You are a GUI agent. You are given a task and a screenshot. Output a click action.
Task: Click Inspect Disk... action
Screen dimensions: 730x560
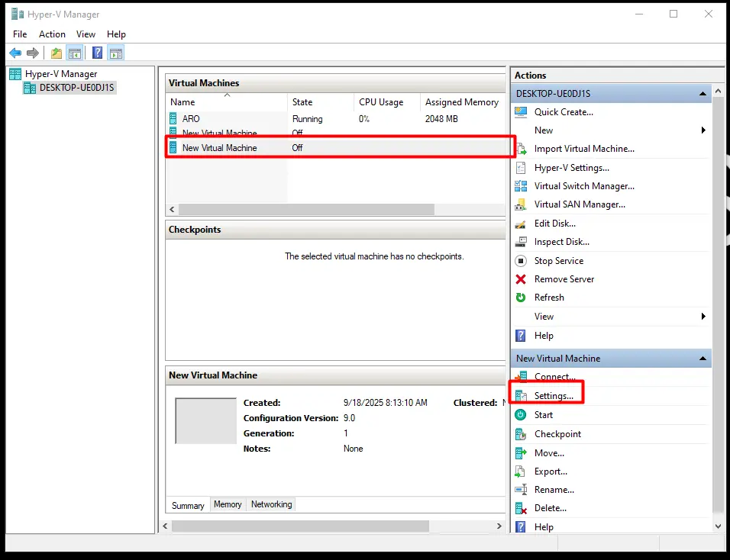point(561,242)
